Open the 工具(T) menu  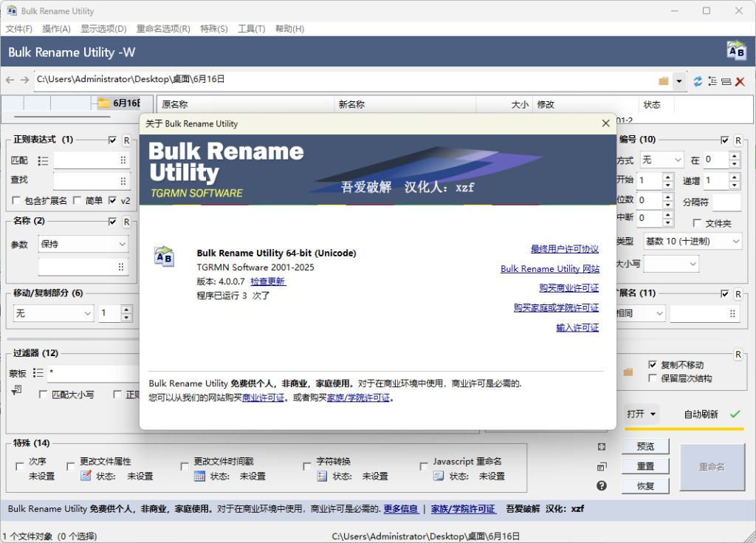tap(251, 29)
